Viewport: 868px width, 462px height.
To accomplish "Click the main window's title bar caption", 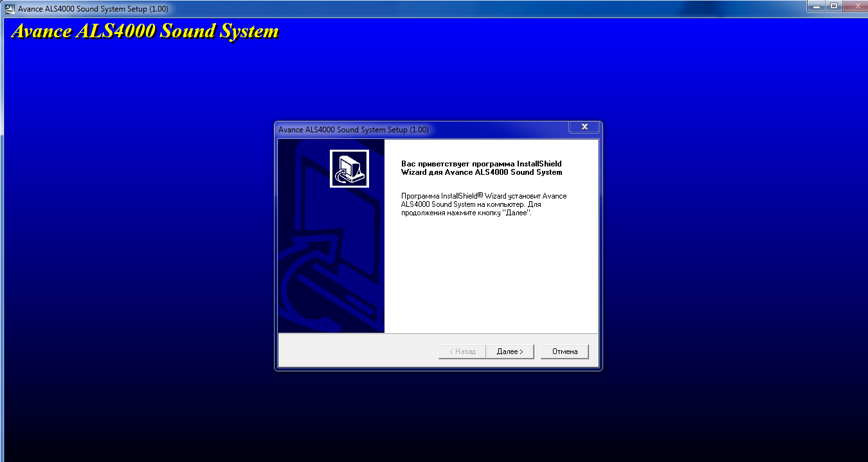I will coord(93,9).
